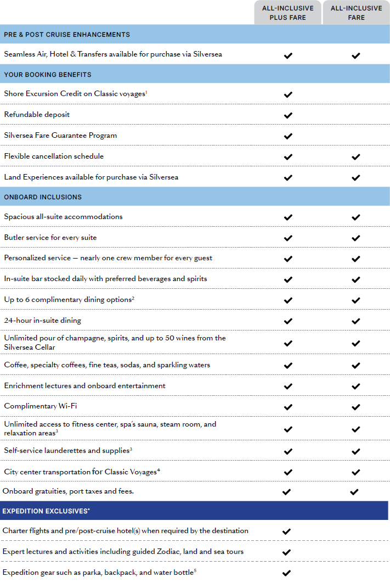Click the Your Booking Benefits section heading

click(x=48, y=75)
